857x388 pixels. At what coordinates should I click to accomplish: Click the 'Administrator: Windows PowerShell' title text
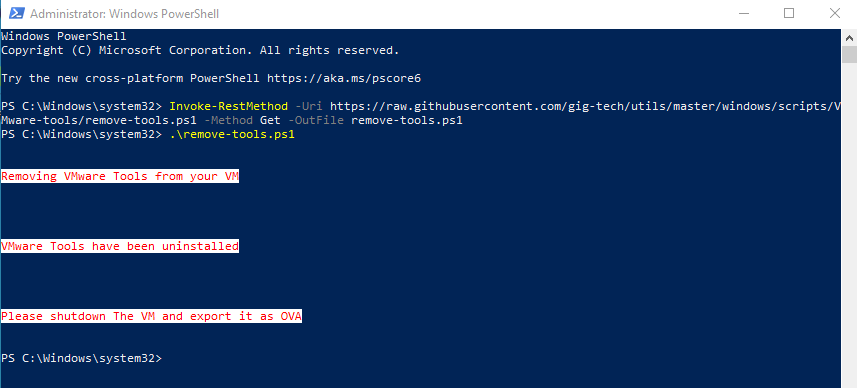(125, 14)
